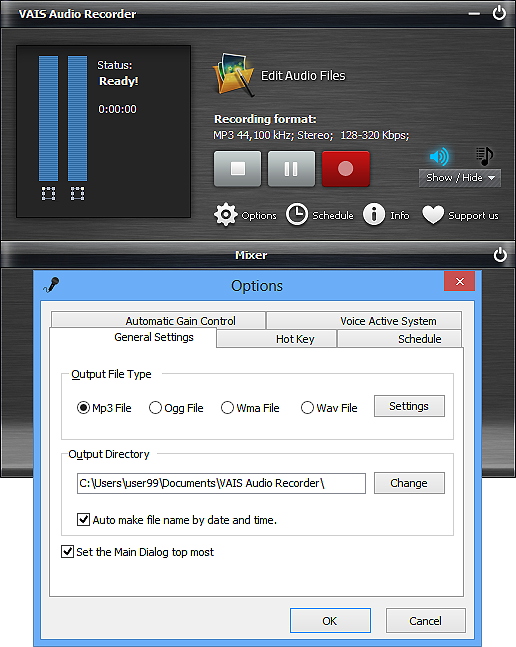Open Info via the circled i icon

374,215
